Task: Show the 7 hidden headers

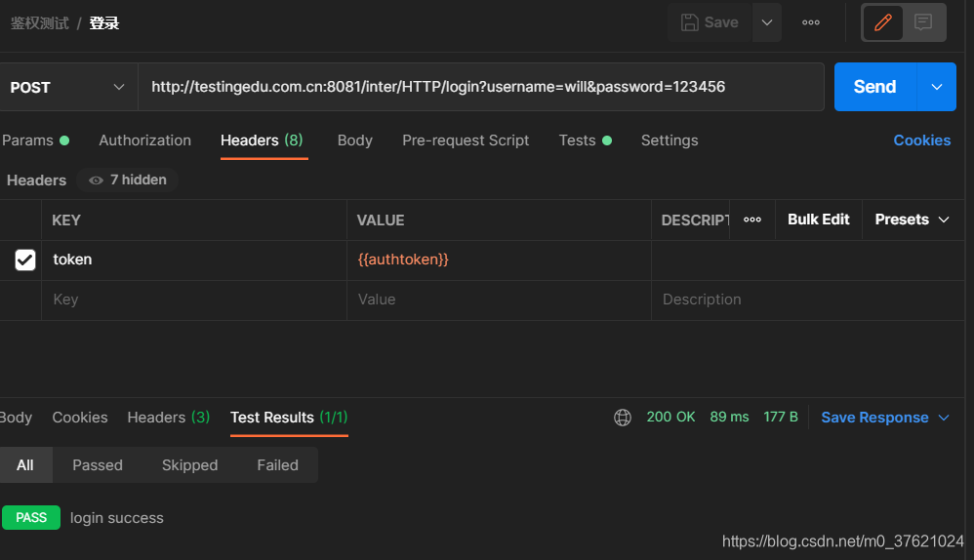Action: [x=127, y=180]
